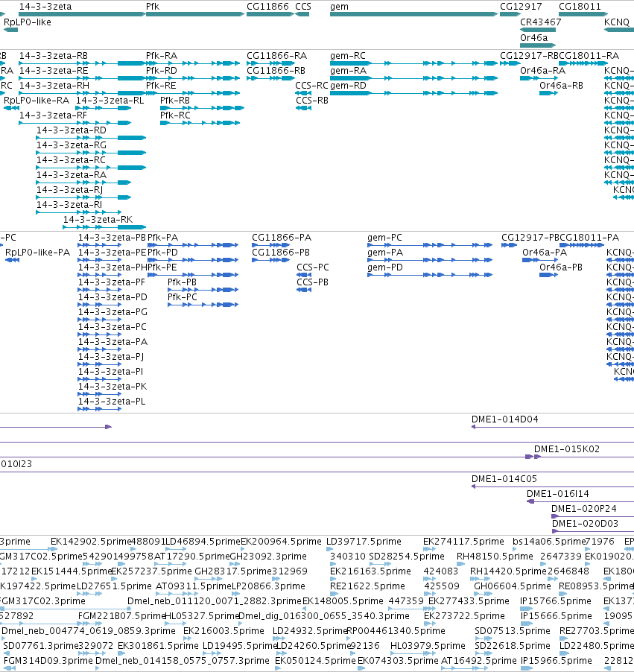Click protein CCS-PB
The width and height of the screenshot is (634, 672).
[x=312, y=282]
